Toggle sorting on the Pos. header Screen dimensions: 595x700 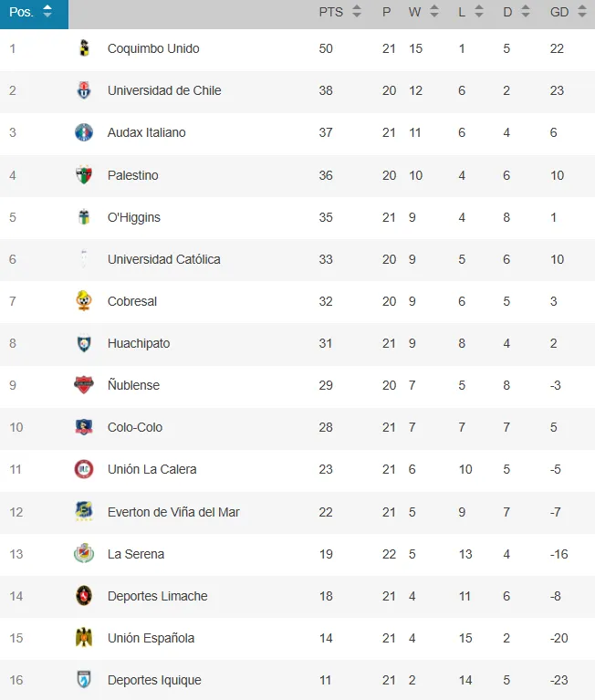tap(33, 12)
